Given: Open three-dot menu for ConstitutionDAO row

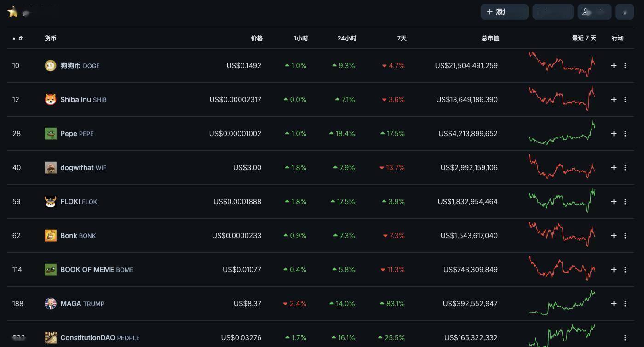Looking at the screenshot, I should (625, 338).
